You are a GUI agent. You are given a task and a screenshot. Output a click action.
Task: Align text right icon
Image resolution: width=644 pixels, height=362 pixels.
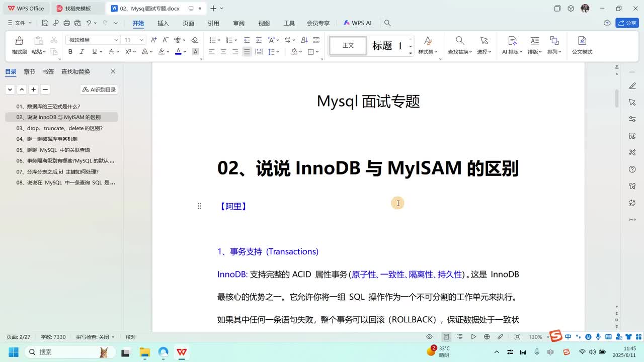235,52
